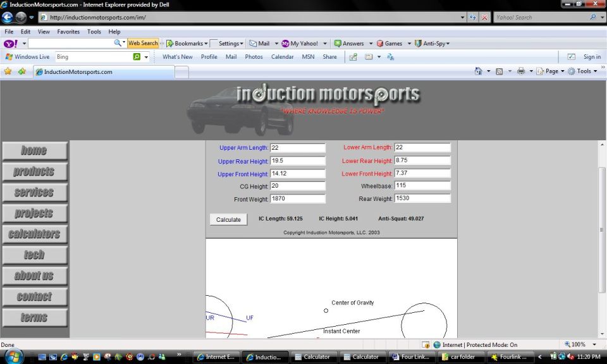
Task: Click the browser Back arrow button
Action: 8,18
